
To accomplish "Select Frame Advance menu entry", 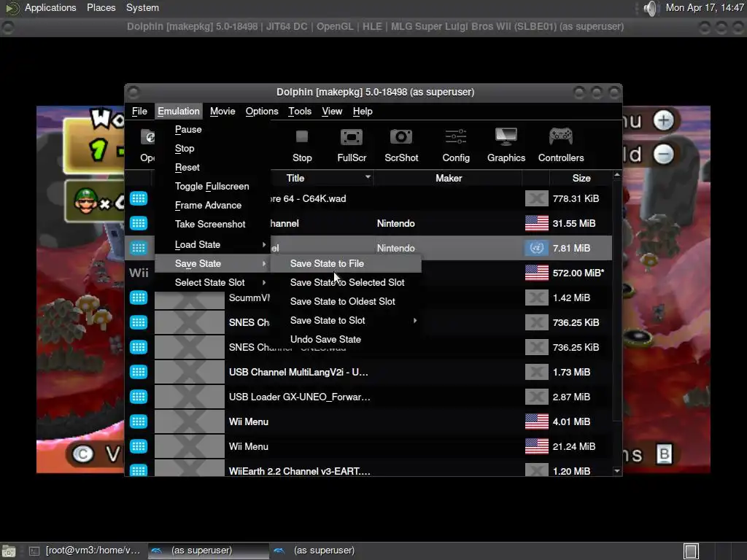I will 212,205.
